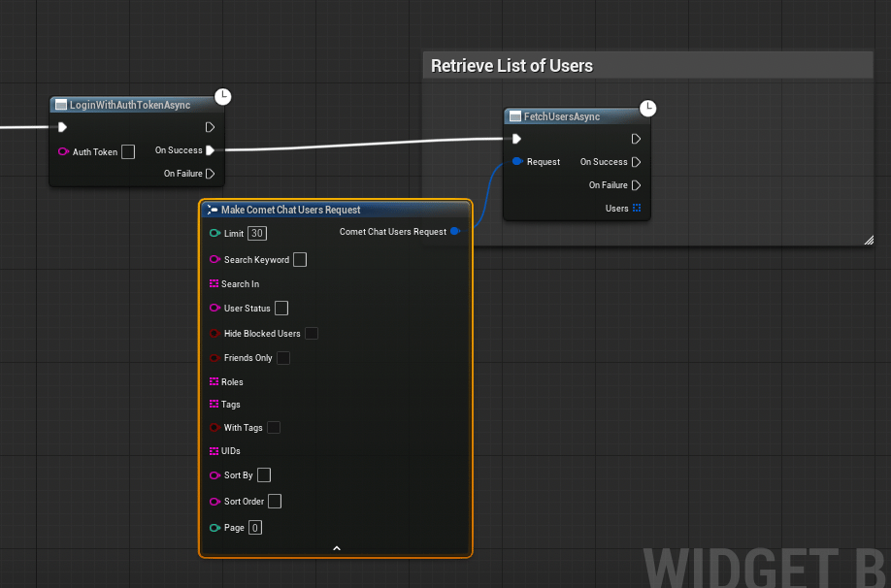Click the Search Keyword pin
This screenshot has height=588, width=891.
(214, 259)
